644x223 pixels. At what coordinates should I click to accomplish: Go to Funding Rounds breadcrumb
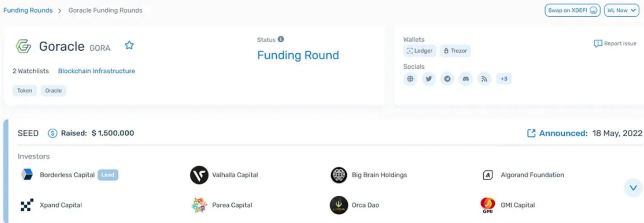28,10
